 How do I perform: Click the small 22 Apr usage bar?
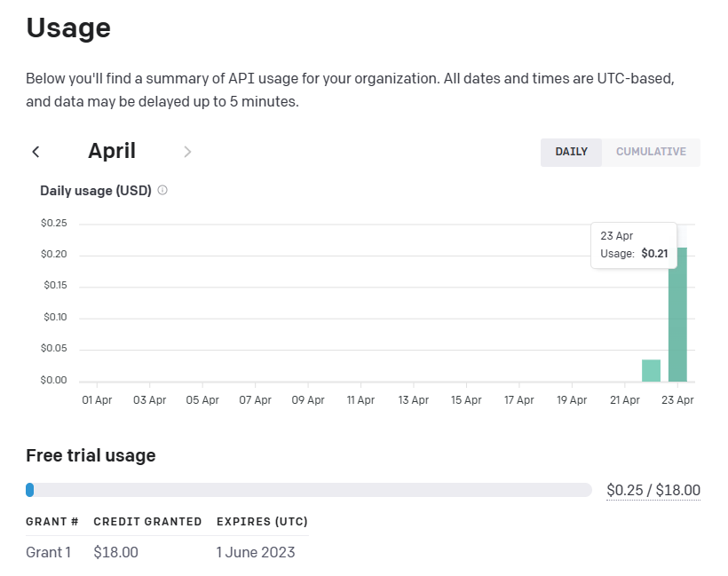point(651,371)
